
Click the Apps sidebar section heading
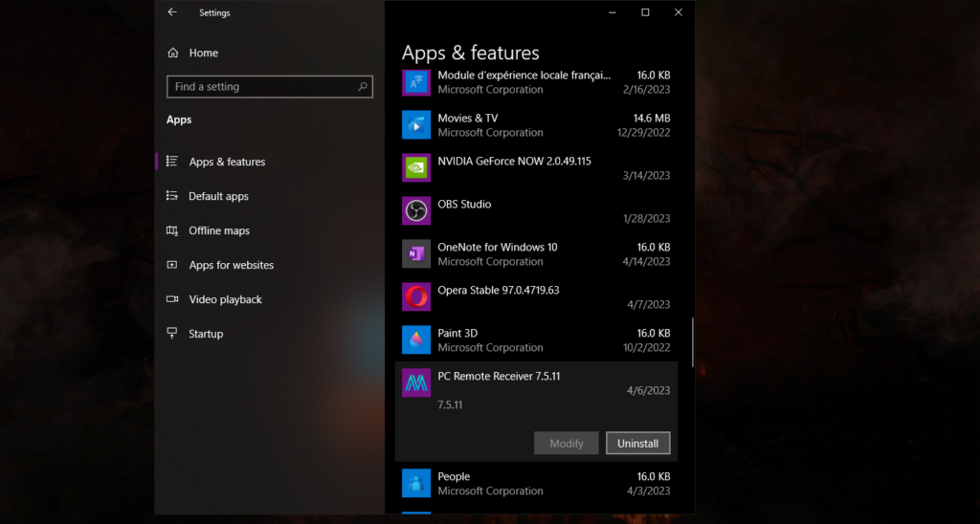click(179, 120)
